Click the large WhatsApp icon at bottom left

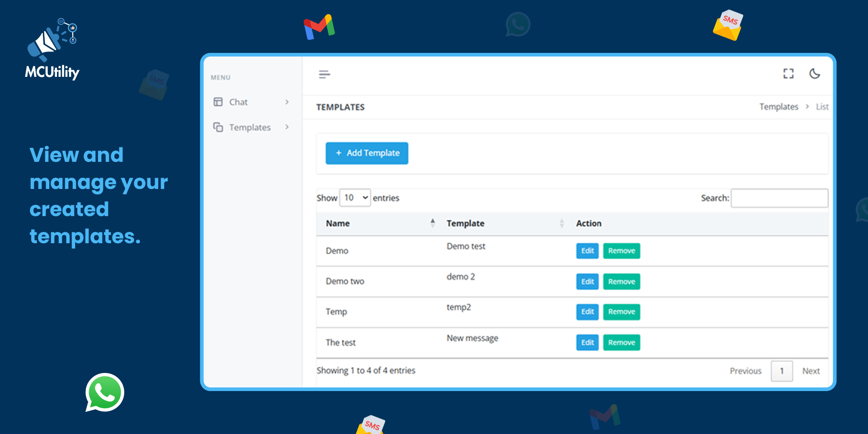coord(105,392)
